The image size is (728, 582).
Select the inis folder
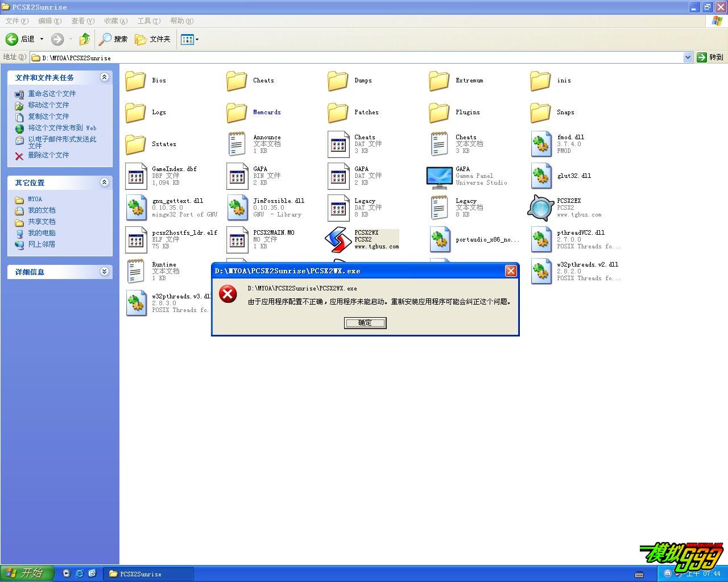click(540, 80)
